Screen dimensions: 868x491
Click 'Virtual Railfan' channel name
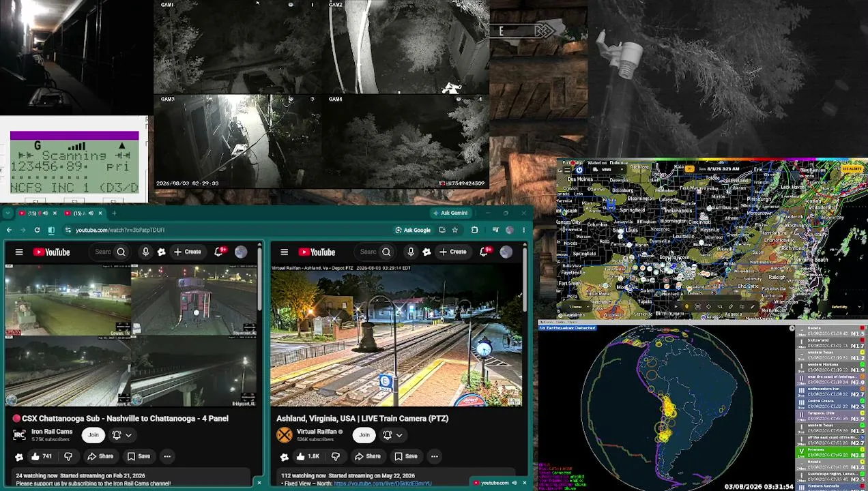tap(317, 431)
